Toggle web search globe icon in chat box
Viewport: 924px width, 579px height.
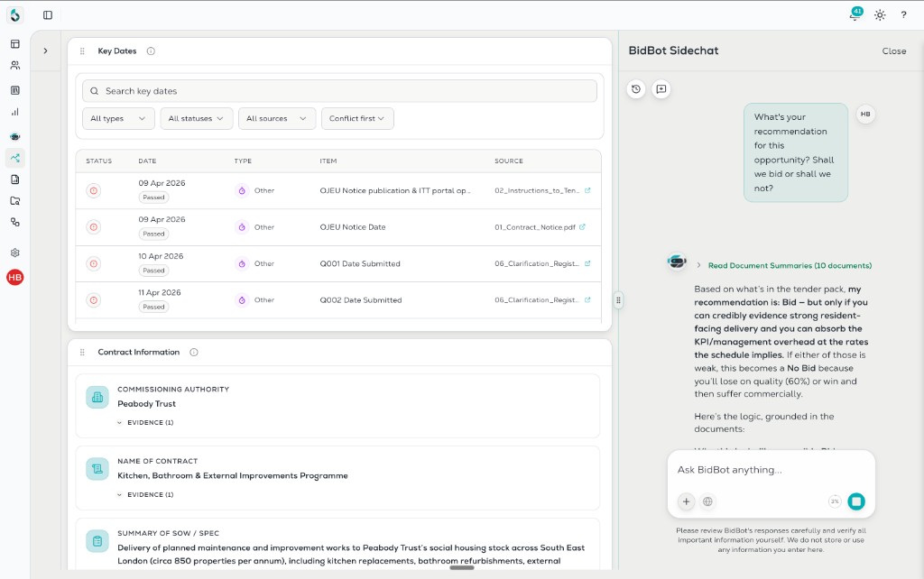point(707,501)
